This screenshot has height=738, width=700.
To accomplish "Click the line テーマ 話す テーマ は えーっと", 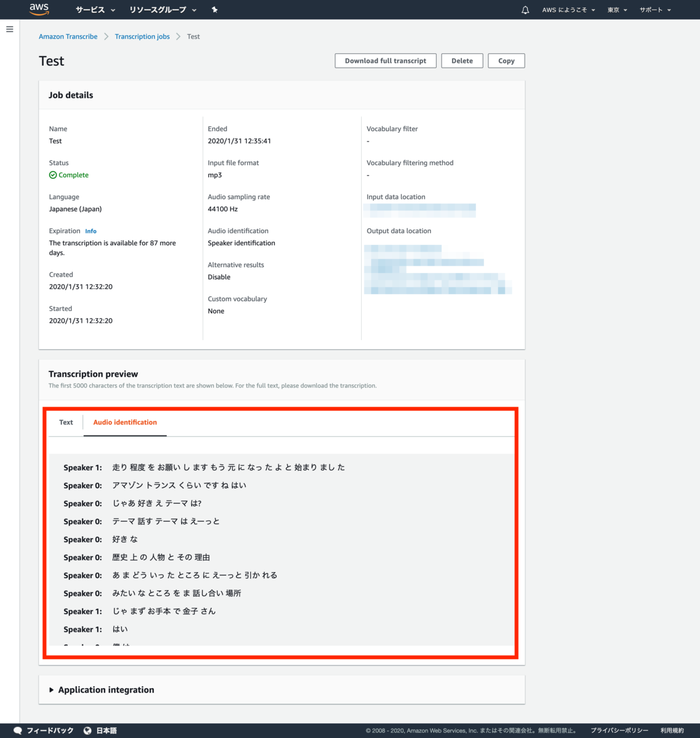I will (166, 522).
